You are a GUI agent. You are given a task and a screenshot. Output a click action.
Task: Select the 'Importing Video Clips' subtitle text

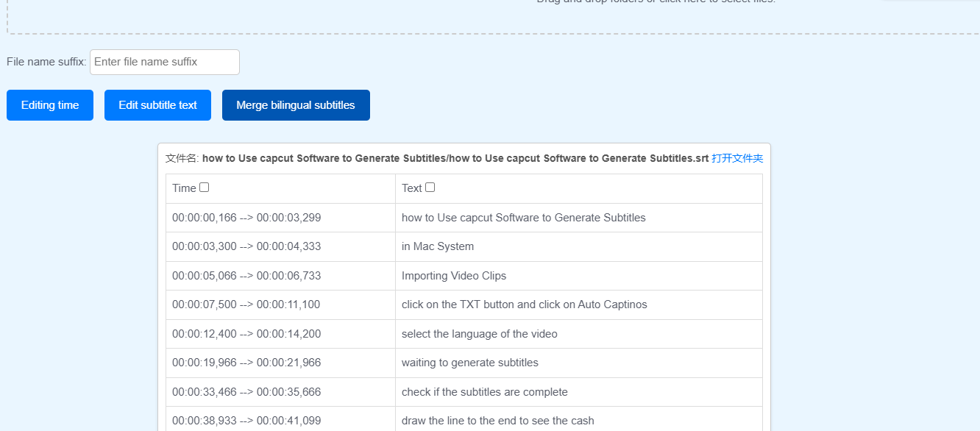454,276
